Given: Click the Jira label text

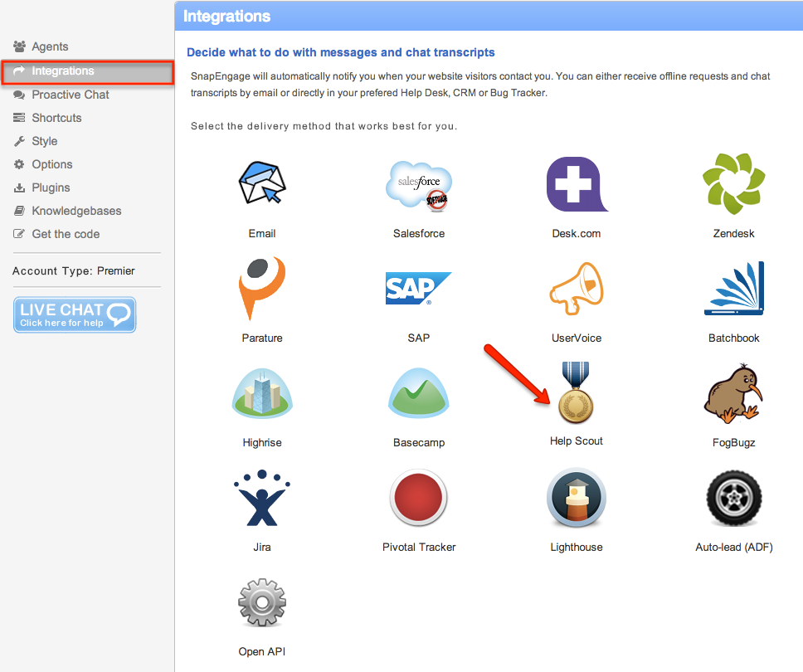Looking at the screenshot, I should point(262,547).
